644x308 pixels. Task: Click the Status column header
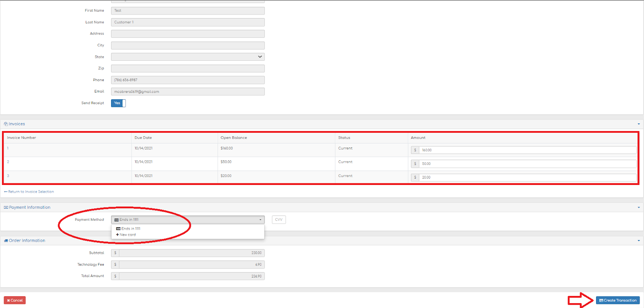click(344, 138)
